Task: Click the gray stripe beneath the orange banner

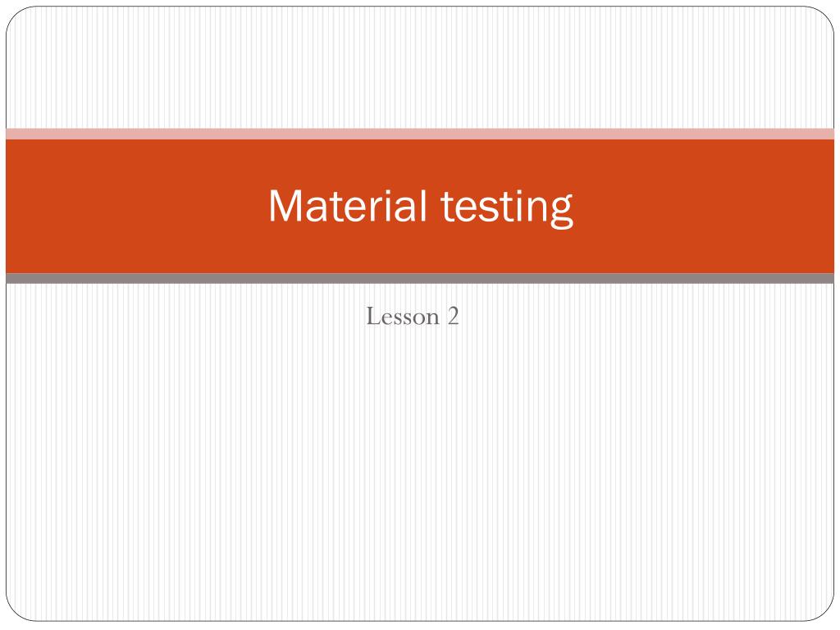Action: click(420, 278)
